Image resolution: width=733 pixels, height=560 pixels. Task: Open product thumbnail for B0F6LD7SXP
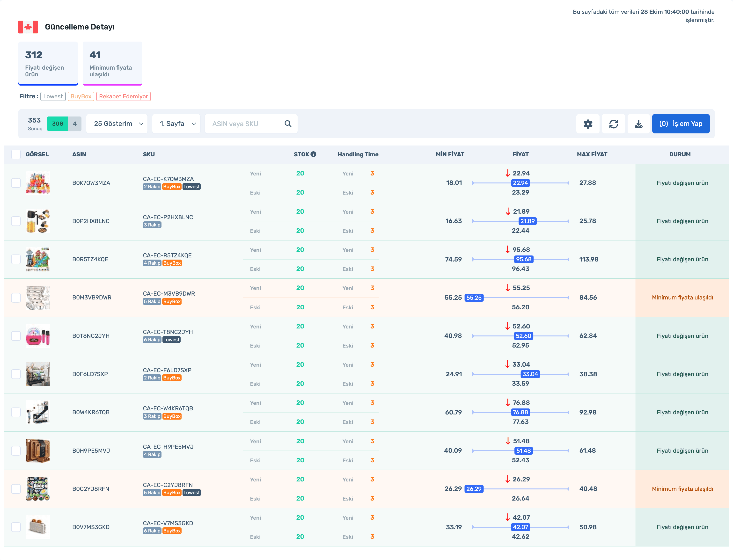38,374
